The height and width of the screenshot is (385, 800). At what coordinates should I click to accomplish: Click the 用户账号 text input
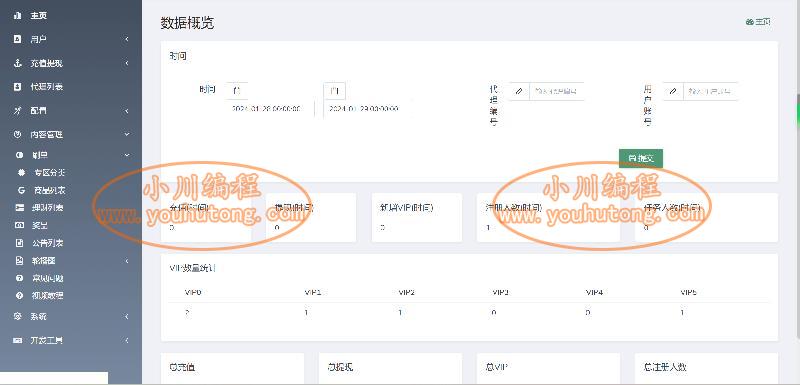[711, 91]
